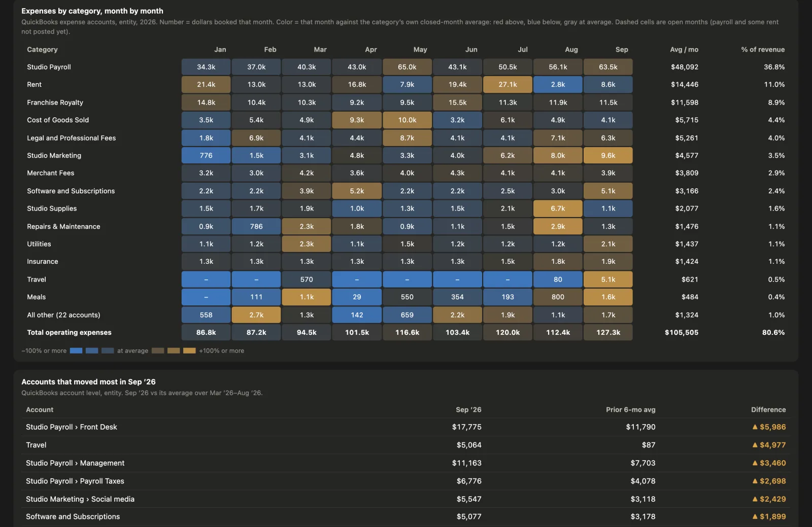
Task: Click Studio Payroll May cell 65.0k
Action: 407,67
